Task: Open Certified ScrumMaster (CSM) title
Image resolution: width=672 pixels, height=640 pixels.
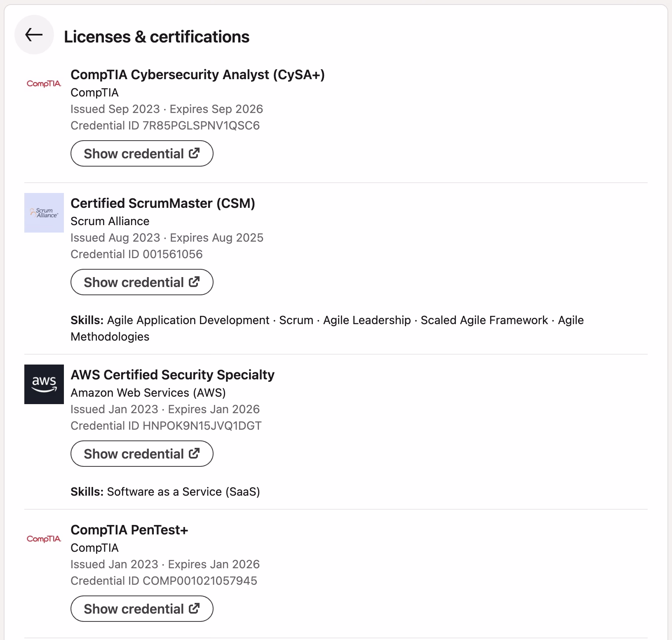Action: pos(163,203)
